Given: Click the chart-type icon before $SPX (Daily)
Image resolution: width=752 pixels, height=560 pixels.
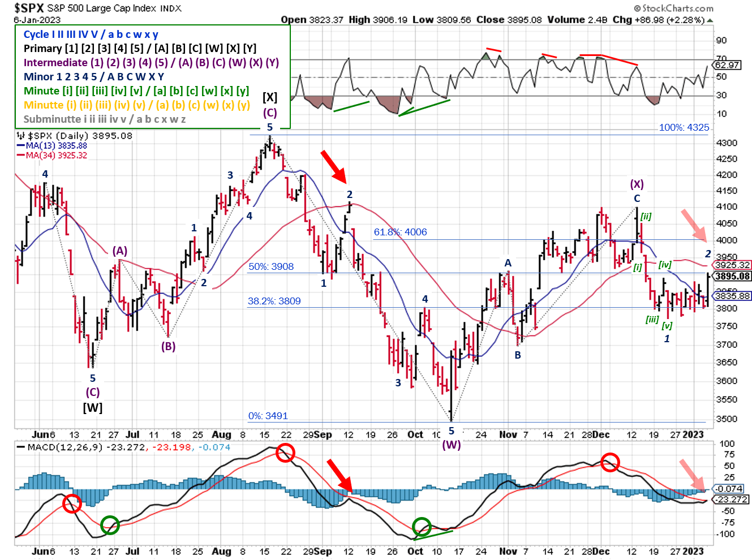Looking at the screenshot, I should 21,136.
